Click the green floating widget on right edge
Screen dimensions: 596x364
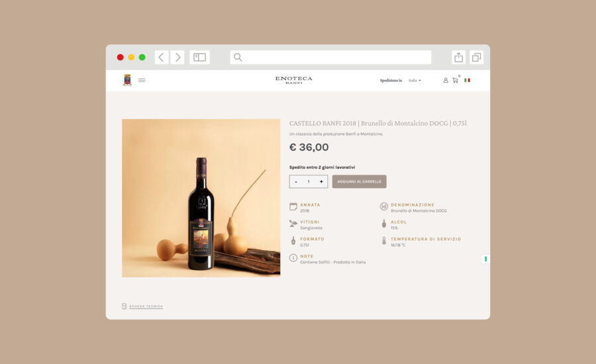(x=485, y=259)
